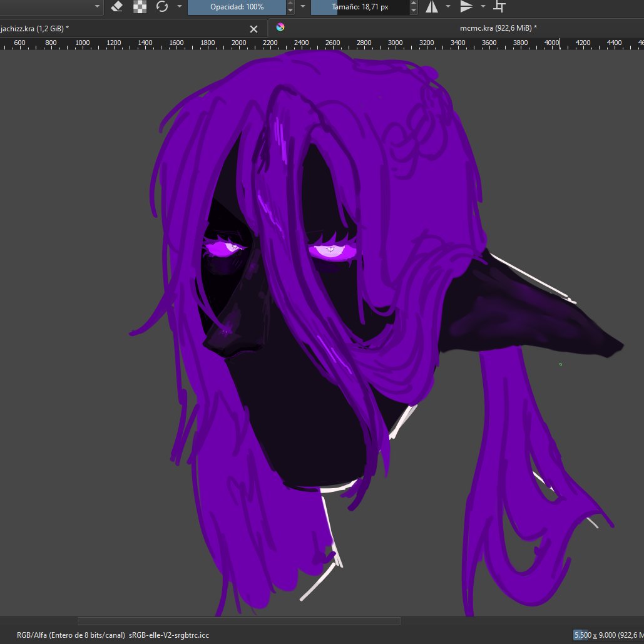Click the wrap around mode icon
644x644 pixels.
[x=499, y=6]
